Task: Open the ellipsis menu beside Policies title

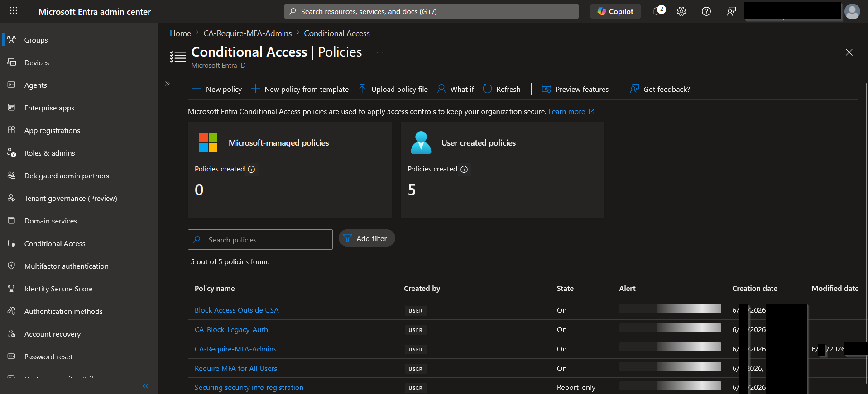Action: 380,52
